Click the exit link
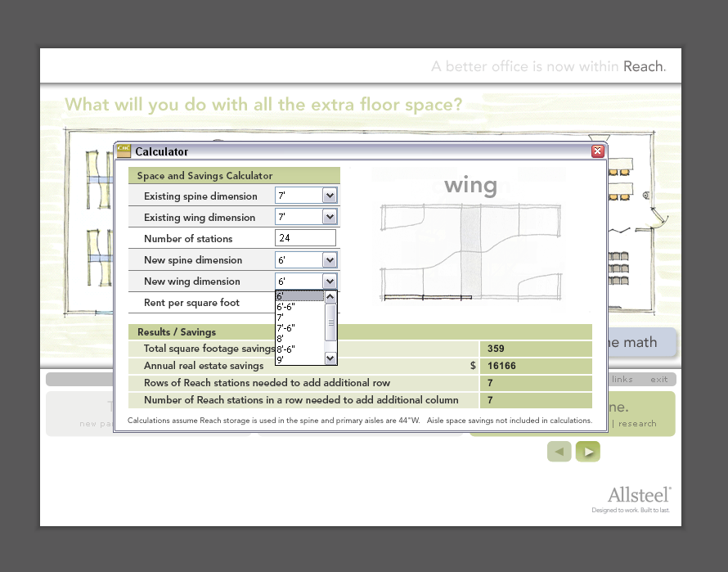The image size is (728, 572). point(658,379)
